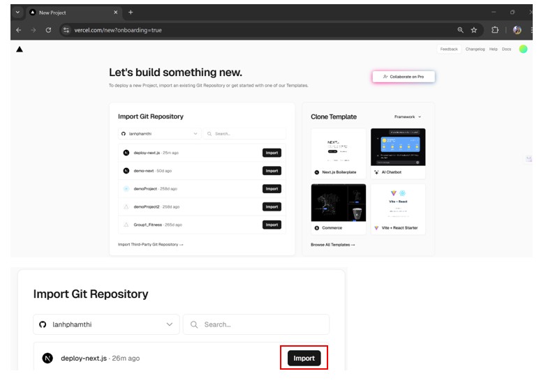Click AI Chatbot template label
Image resolution: width=539 pixels, height=392 pixels.
pyautogui.click(x=392, y=172)
